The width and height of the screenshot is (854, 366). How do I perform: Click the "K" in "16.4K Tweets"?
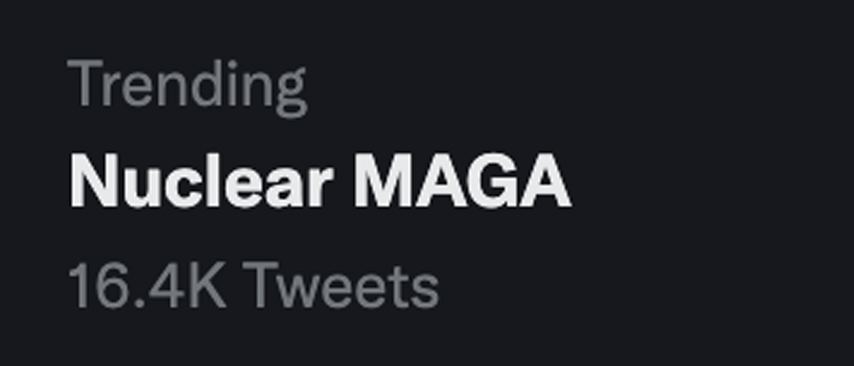coord(208,285)
